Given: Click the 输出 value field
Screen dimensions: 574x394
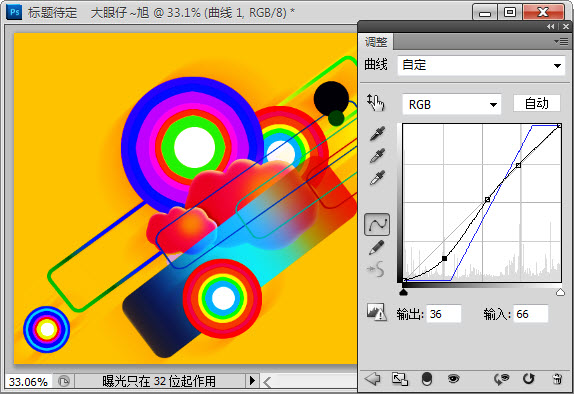Looking at the screenshot, I should pos(443,314).
